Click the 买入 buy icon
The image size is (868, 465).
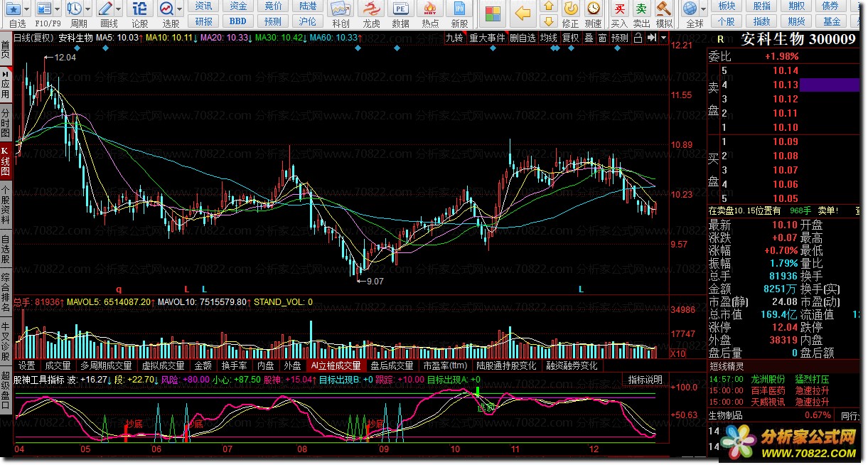[x=620, y=9]
